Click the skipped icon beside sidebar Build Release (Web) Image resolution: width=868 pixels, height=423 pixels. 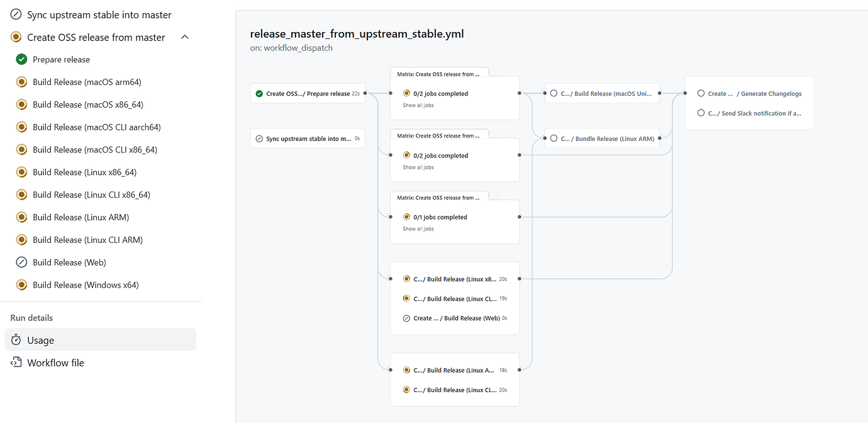[x=21, y=262]
